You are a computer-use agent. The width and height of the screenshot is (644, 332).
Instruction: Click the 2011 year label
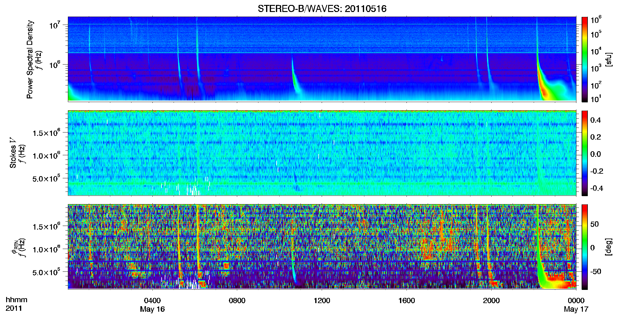(14, 308)
